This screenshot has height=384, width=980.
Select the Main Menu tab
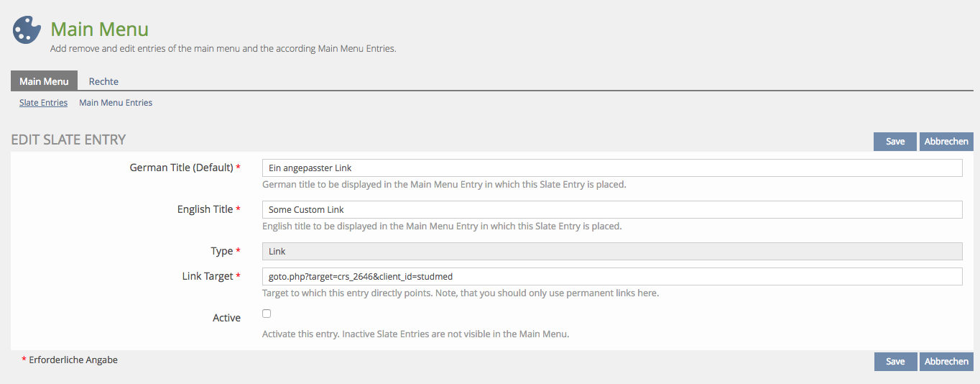pyautogui.click(x=44, y=81)
